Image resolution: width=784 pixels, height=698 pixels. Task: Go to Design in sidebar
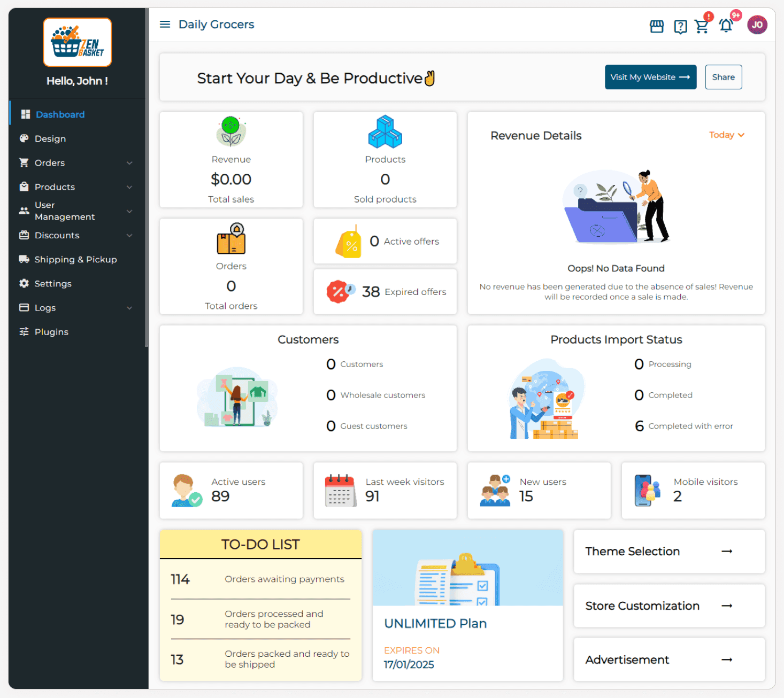click(50, 139)
